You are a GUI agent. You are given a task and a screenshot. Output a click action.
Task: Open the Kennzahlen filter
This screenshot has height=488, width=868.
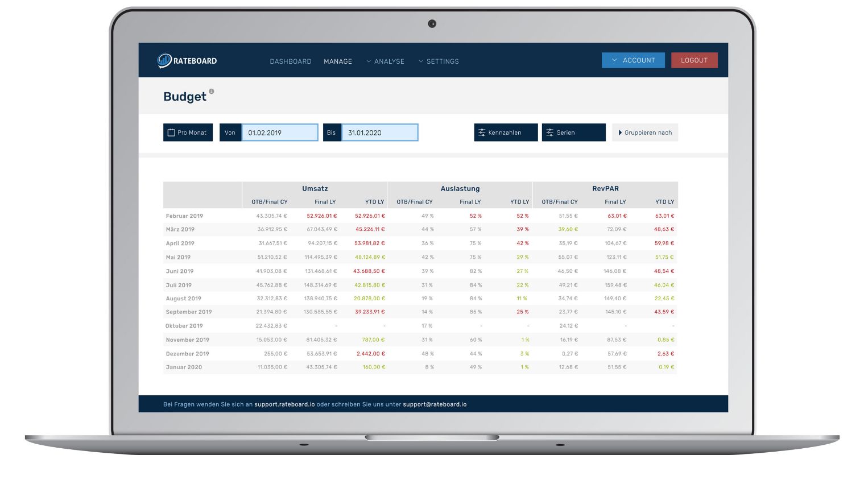click(x=506, y=133)
